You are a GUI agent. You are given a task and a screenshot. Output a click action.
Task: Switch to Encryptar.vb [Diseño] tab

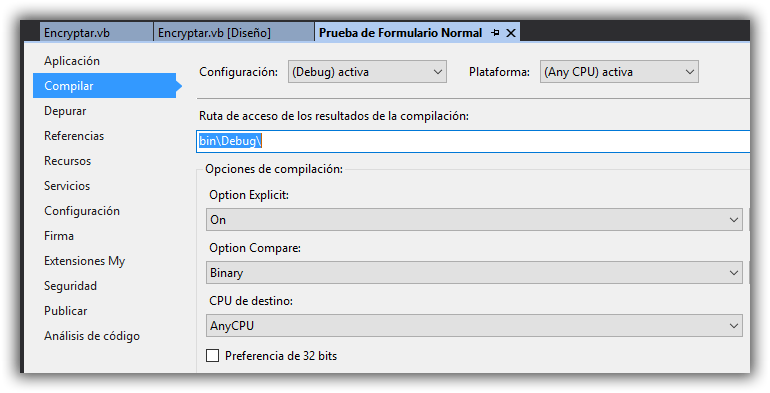pos(234,33)
